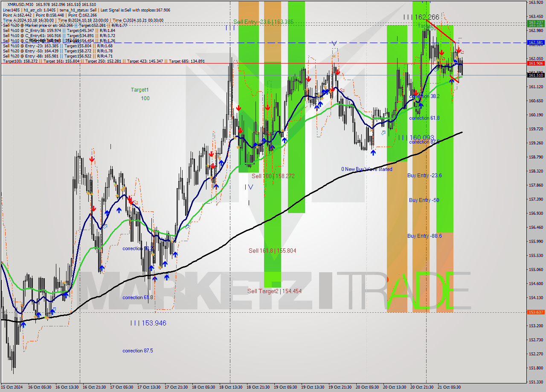Viewport: 546px width, 392px height.
Task: Click the 'I I 160.093' wave label
Action: pos(416,138)
